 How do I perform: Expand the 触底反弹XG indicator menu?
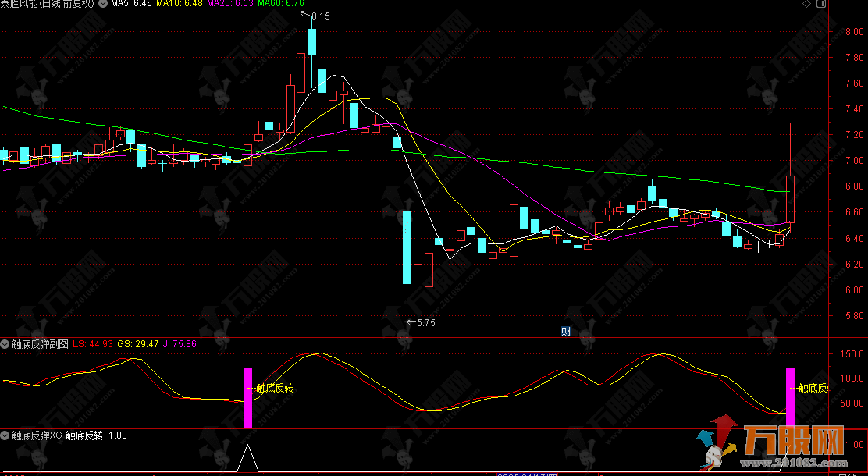pyautogui.click(x=5, y=435)
